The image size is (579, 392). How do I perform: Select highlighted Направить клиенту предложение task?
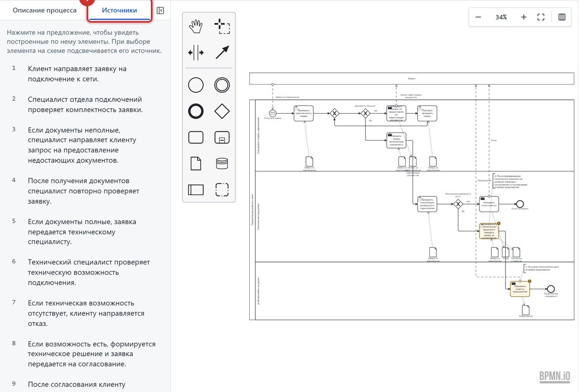520,289
